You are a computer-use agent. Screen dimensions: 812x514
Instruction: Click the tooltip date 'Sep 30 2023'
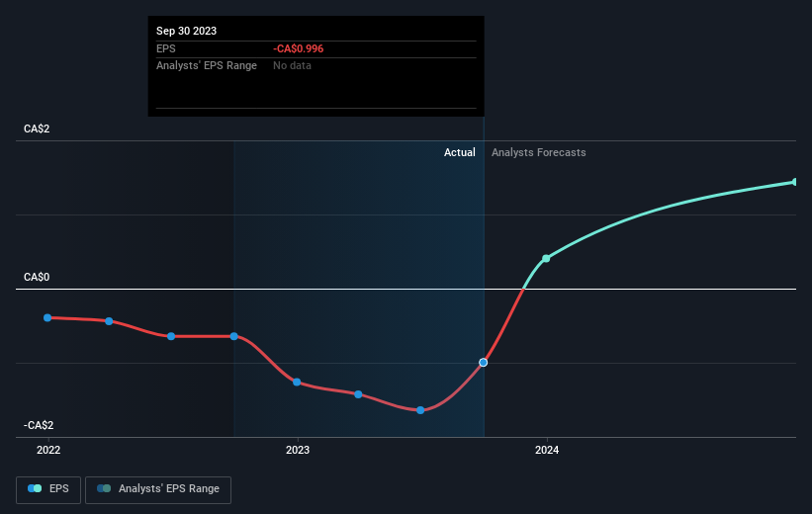point(186,31)
